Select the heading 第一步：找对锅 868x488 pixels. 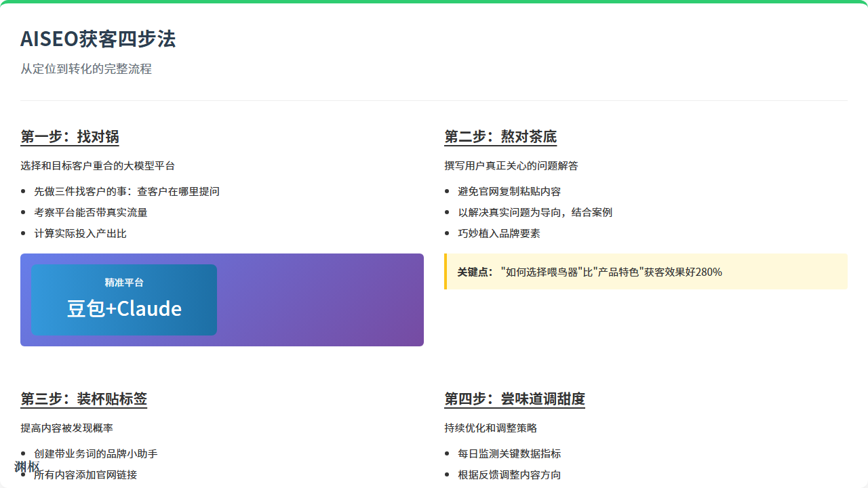[x=70, y=136]
